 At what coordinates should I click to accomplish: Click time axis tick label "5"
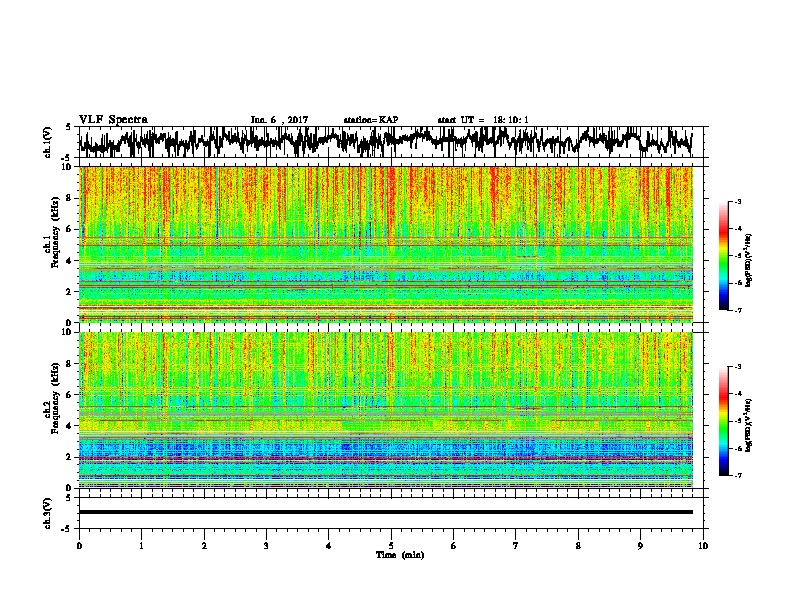[x=391, y=546]
